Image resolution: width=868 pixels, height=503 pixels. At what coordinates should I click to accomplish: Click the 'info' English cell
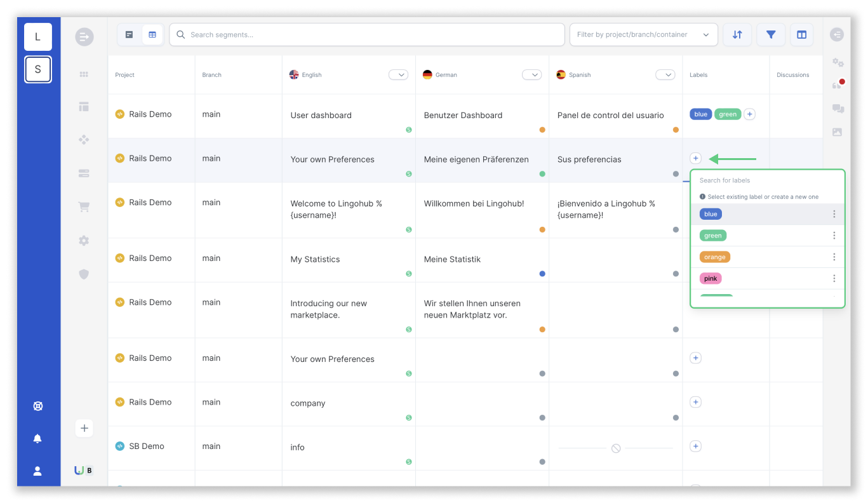click(349, 448)
